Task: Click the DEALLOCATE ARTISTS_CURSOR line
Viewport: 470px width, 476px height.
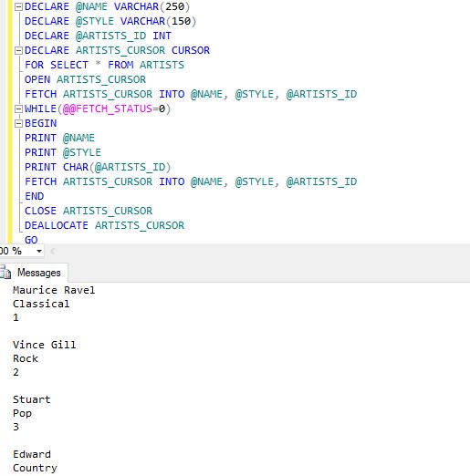Action: pyautogui.click(x=104, y=225)
